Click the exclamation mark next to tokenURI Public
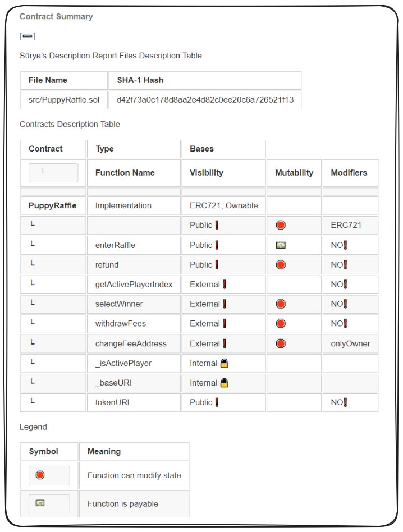403x532 pixels. 217,402
